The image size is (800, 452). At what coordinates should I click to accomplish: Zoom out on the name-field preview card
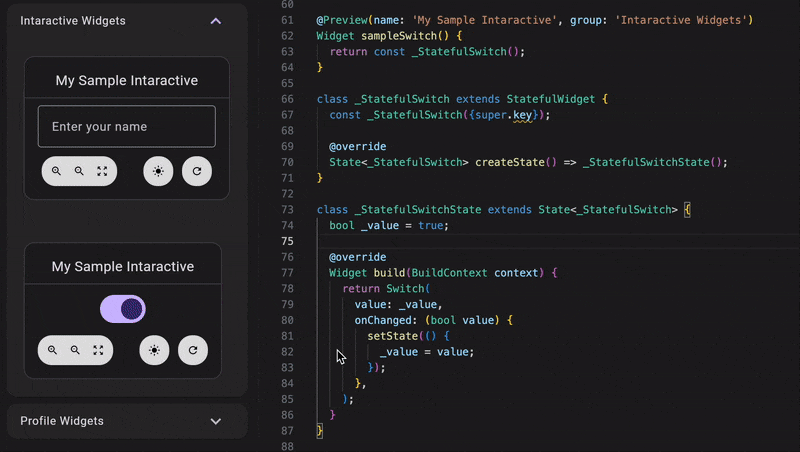[x=79, y=171]
